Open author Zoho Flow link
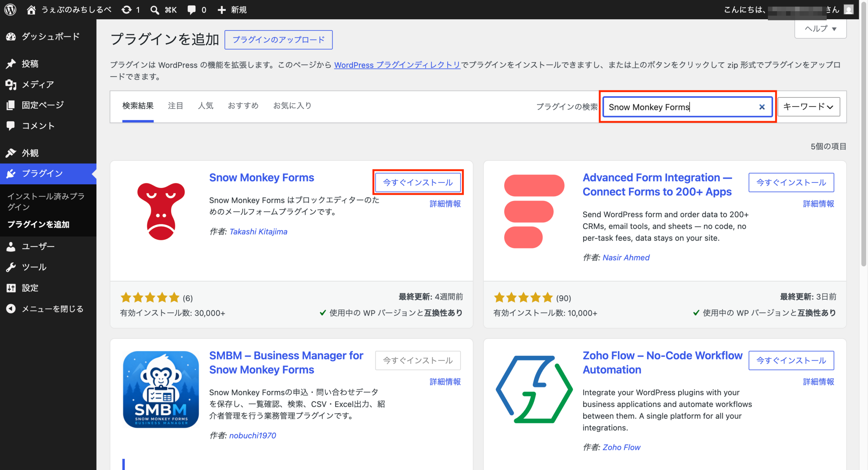 621,448
